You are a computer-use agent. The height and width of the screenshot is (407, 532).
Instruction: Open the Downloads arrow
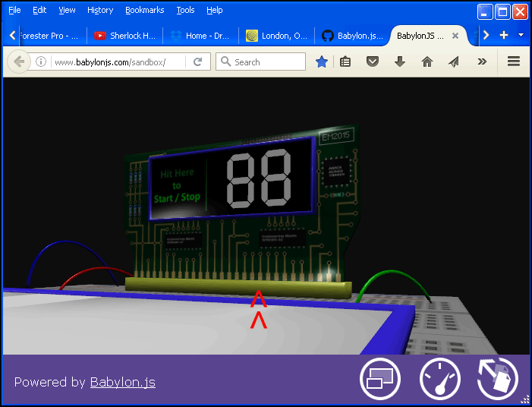[x=400, y=62]
